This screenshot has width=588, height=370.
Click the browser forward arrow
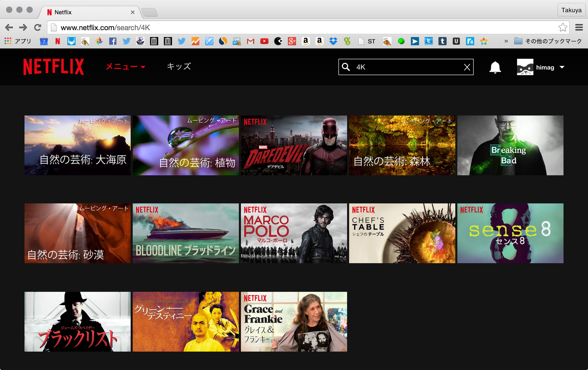tap(23, 27)
